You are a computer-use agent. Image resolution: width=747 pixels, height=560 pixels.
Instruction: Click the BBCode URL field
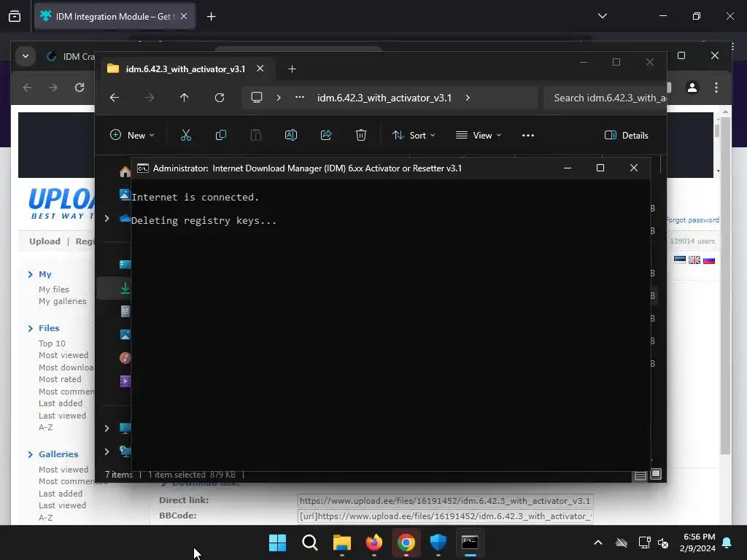[445, 516]
